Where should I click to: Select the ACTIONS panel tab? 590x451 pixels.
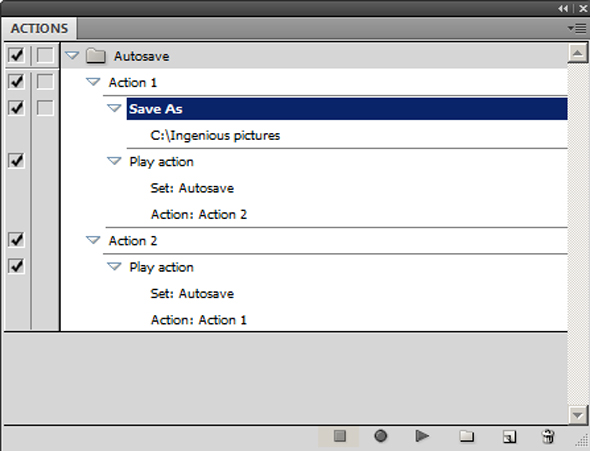[39, 28]
